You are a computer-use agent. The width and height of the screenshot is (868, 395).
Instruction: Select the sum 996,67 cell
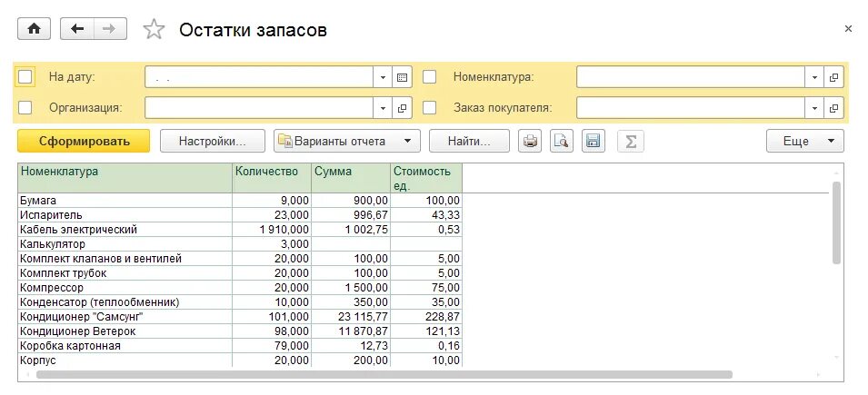point(351,214)
